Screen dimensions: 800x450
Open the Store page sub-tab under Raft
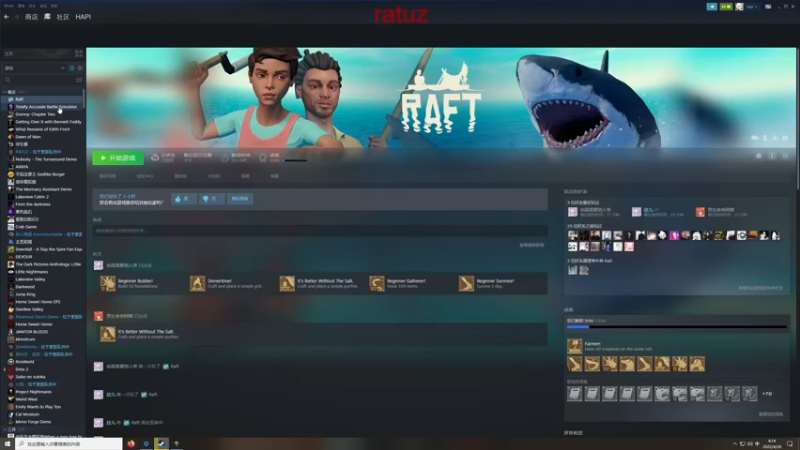pos(107,176)
